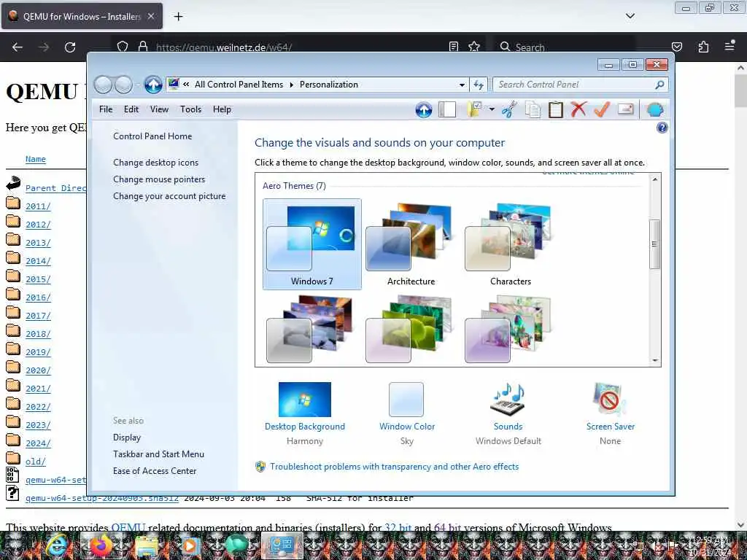Image resolution: width=747 pixels, height=560 pixels.
Task: Open the Tools menu
Action: tap(190, 109)
